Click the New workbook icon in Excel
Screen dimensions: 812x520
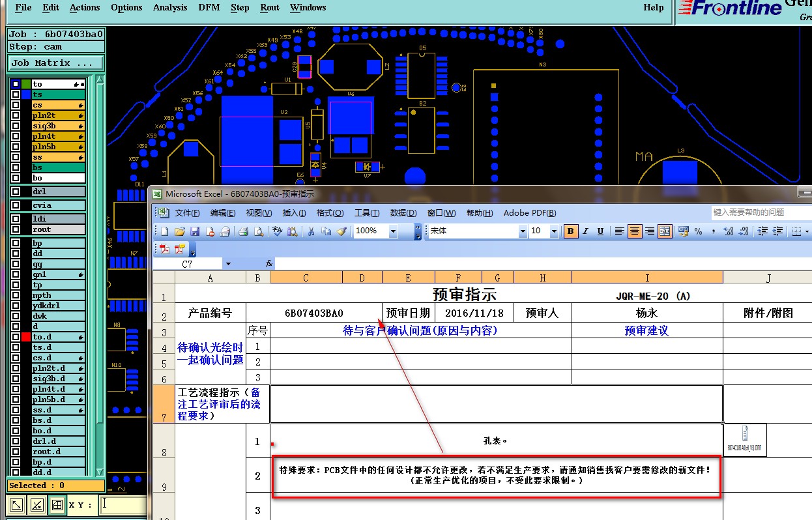165,231
